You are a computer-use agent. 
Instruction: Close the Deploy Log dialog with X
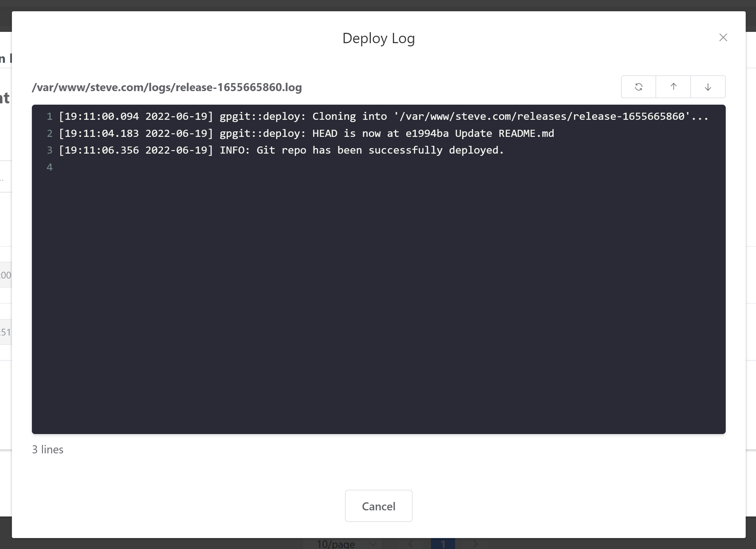723,38
